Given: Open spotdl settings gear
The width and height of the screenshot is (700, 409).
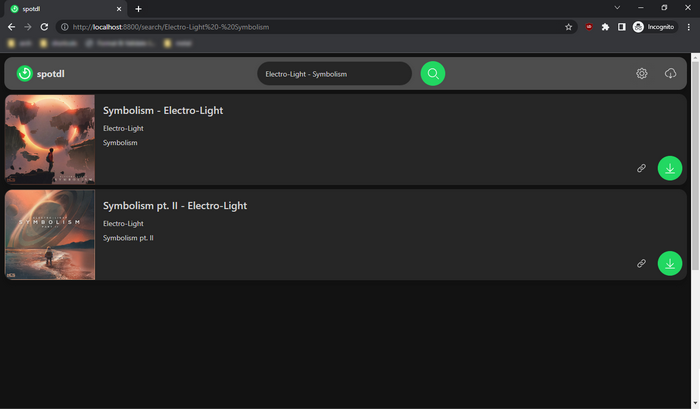Looking at the screenshot, I should (x=642, y=73).
